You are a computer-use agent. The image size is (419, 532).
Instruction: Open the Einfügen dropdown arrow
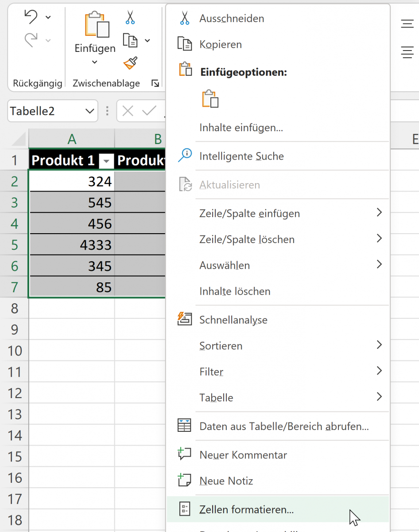(95, 63)
